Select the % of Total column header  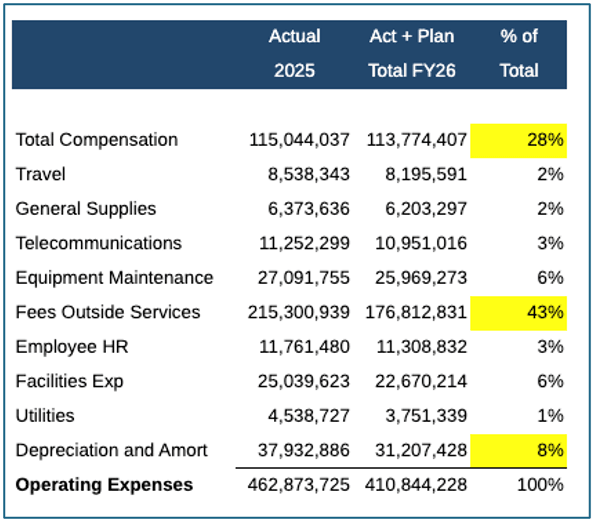(x=519, y=53)
